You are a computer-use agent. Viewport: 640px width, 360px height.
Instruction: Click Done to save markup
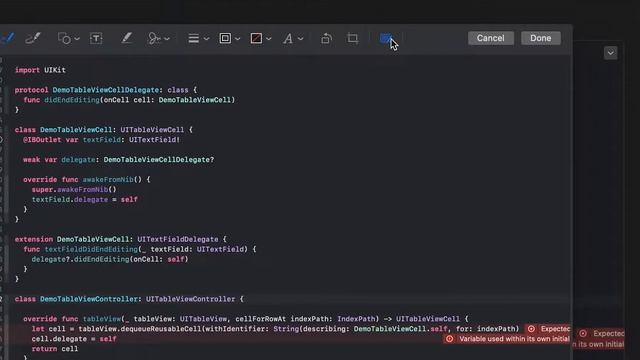click(x=540, y=38)
